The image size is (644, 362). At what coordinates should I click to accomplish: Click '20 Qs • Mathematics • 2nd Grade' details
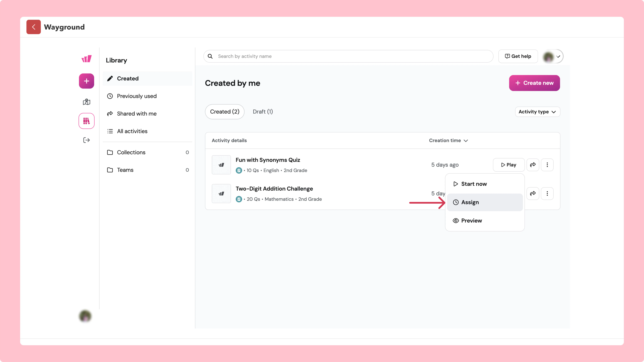[x=284, y=199]
